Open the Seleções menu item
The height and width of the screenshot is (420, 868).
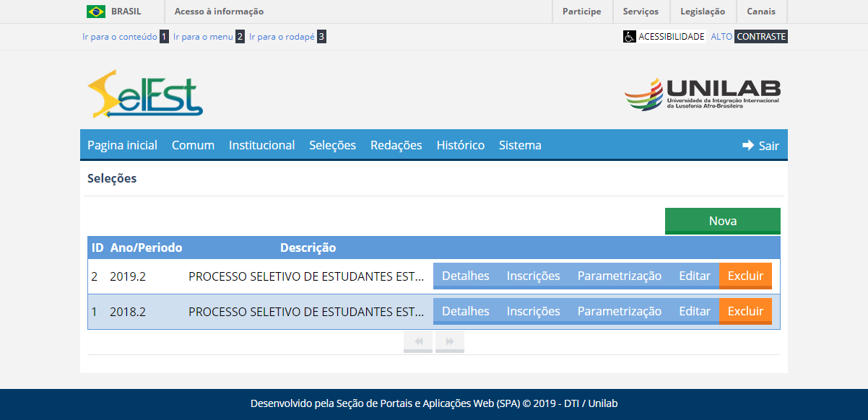coord(332,145)
